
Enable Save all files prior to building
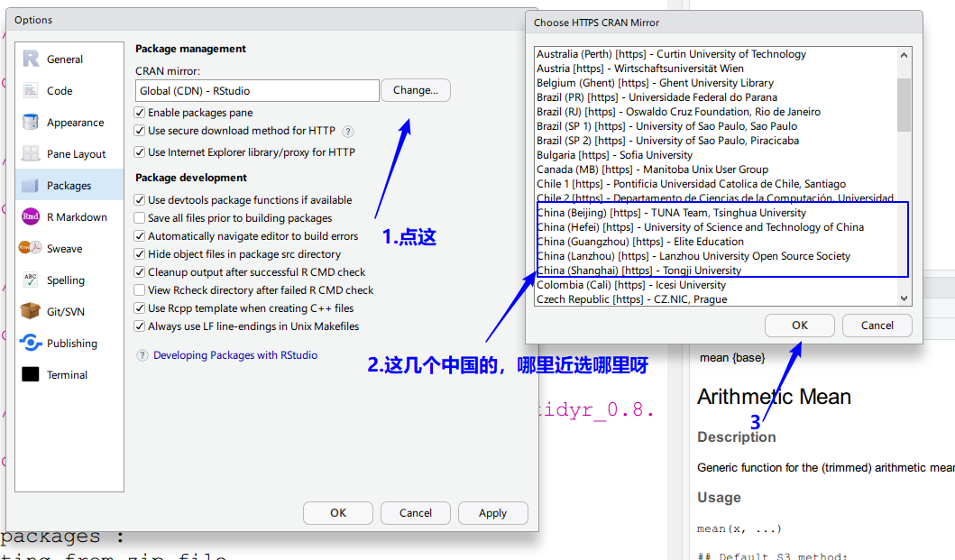pyautogui.click(x=140, y=218)
